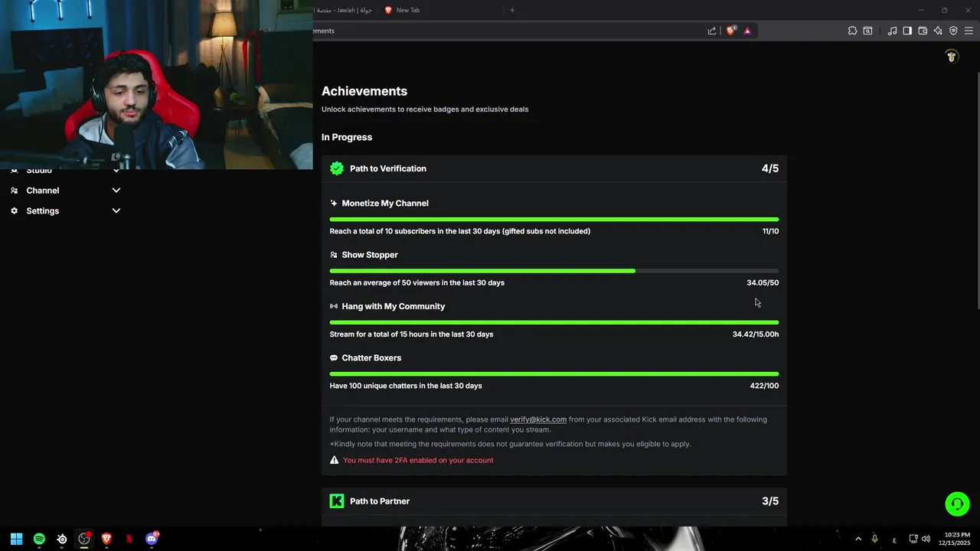The width and height of the screenshot is (980, 551).
Task: Click the '34.42/15.00h' stream hours value
Action: pos(756,334)
